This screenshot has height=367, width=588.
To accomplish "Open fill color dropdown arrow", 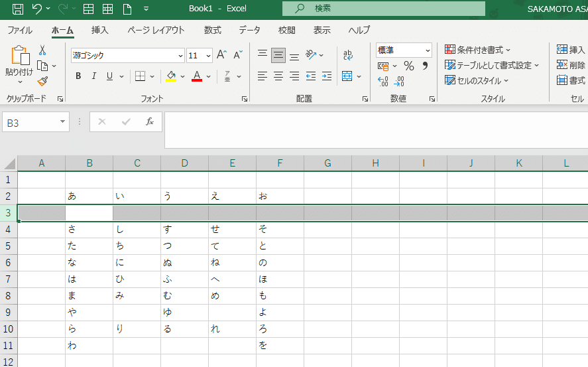I will point(182,76).
